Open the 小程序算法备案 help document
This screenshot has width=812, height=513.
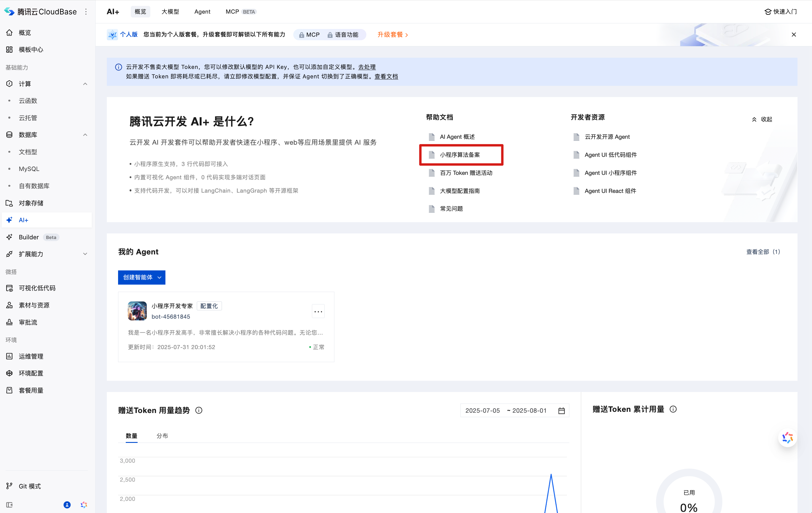pos(460,155)
